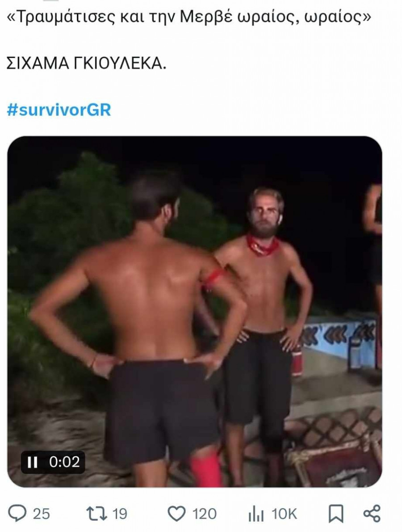Viewport: 402px width, 532px height.
Task: Bookmark this tweet with the bookmark icon
Action: 336,514
